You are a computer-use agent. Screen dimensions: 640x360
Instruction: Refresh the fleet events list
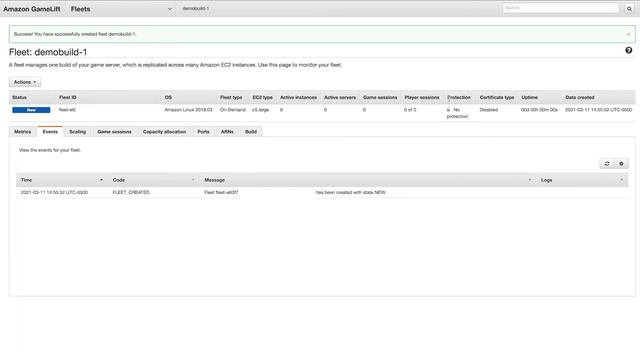point(607,164)
